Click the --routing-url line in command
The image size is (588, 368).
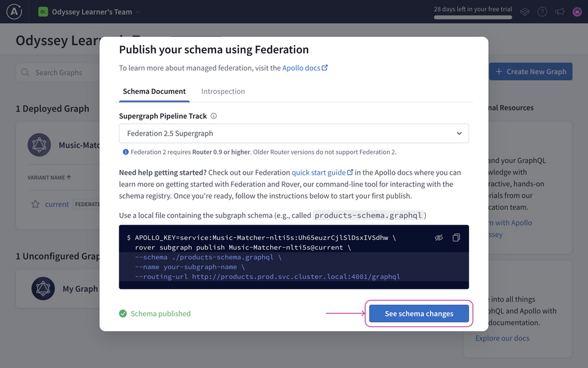pyautogui.click(x=268, y=277)
